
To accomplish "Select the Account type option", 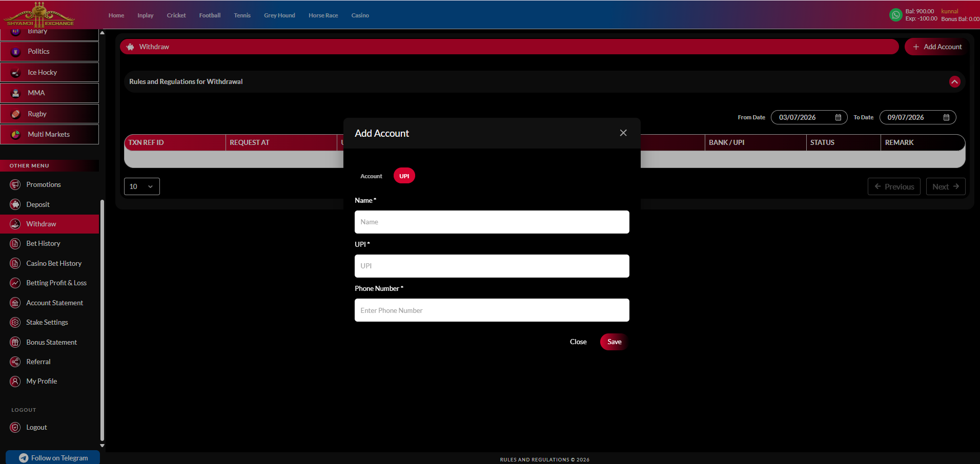I will [371, 176].
